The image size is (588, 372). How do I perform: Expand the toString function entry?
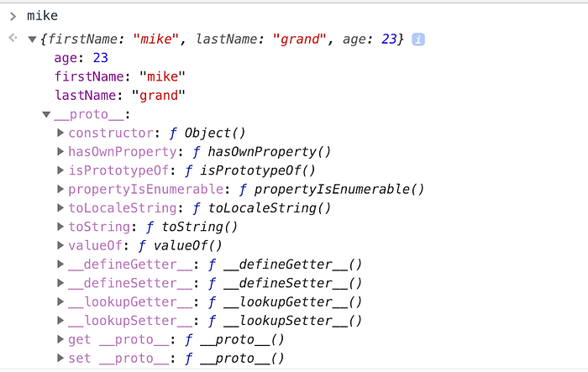click(x=60, y=227)
